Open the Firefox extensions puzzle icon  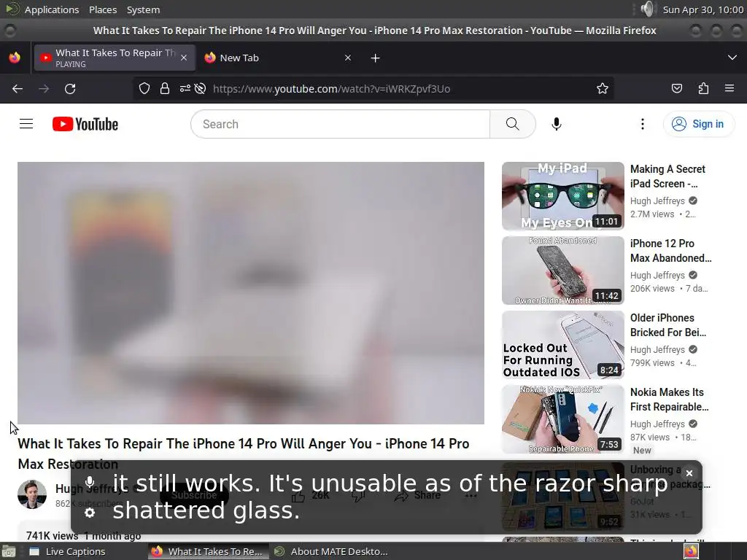(703, 88)
